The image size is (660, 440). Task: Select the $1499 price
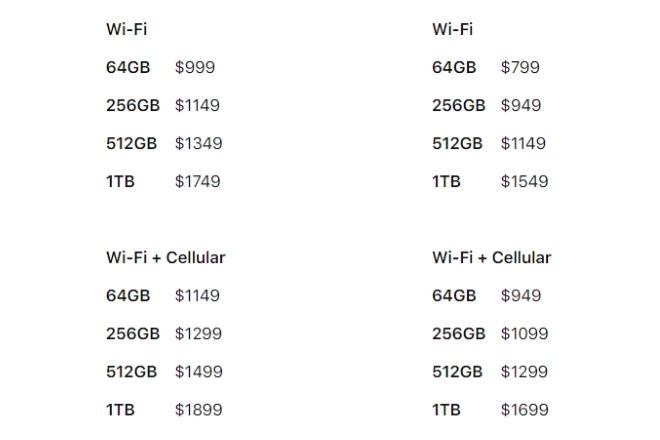pos(198,371)
